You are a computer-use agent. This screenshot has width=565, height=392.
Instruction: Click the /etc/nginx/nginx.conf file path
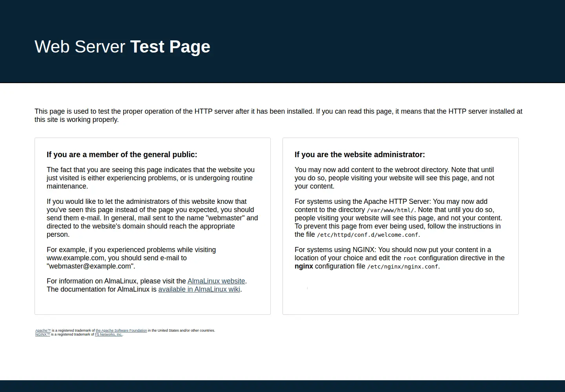(403, 267)
